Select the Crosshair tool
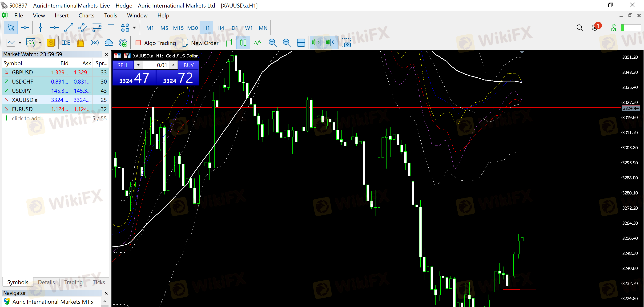This screenshot has height=307, width=644. pyautogui.click(x=25, y=28)
